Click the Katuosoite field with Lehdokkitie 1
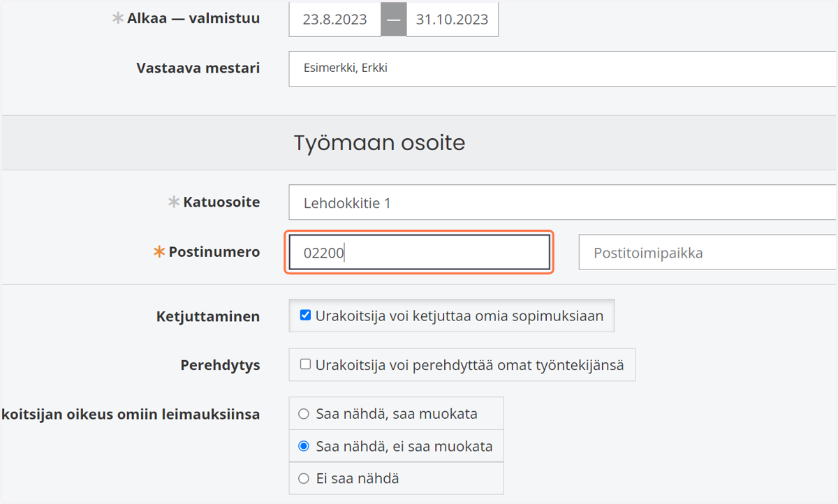 (563, 203)
